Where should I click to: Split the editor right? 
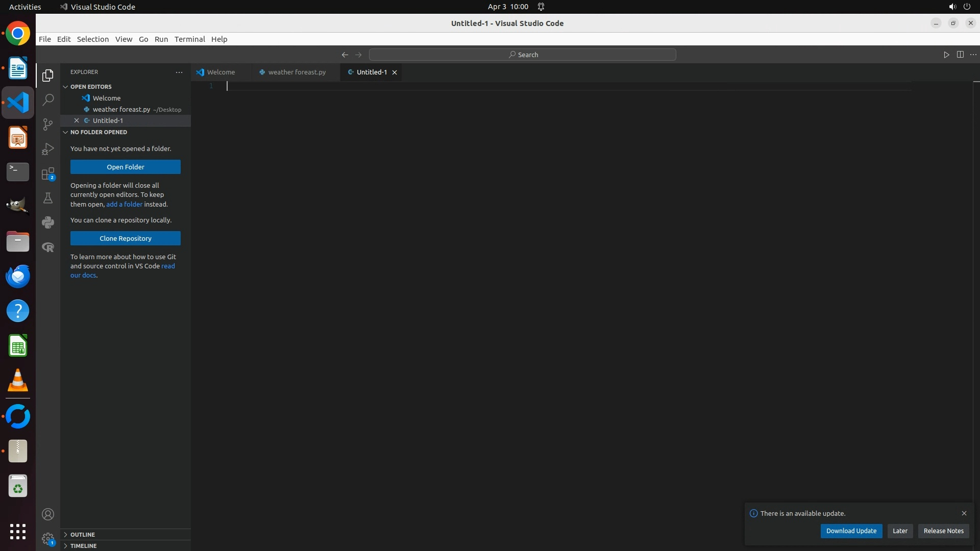pos(960,55)
